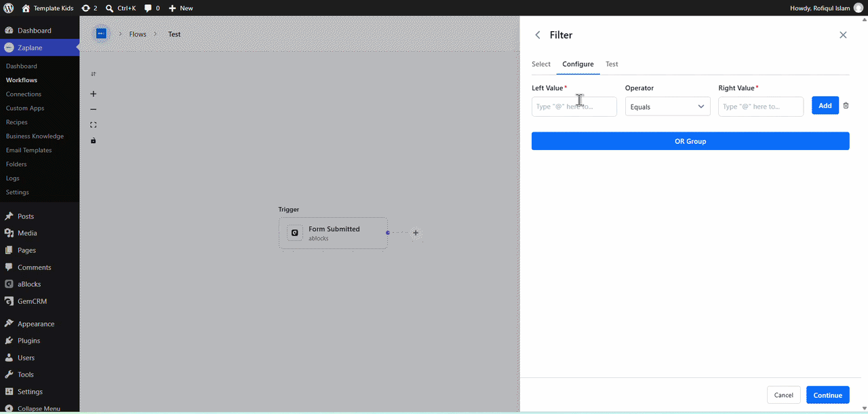Open the updates icon showing 2
Image resolution: width=868 pixels, height=414 pixels.
pyautogui.click(x=89, y=8)
